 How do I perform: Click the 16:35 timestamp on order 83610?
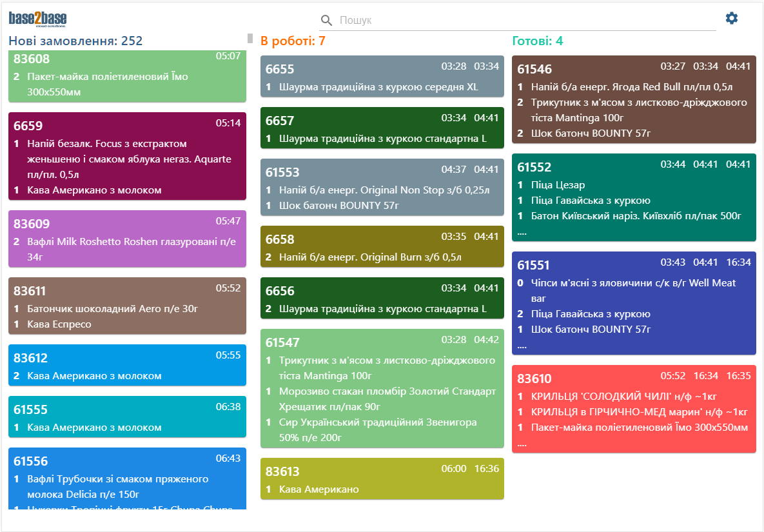[x=738, y=375]
